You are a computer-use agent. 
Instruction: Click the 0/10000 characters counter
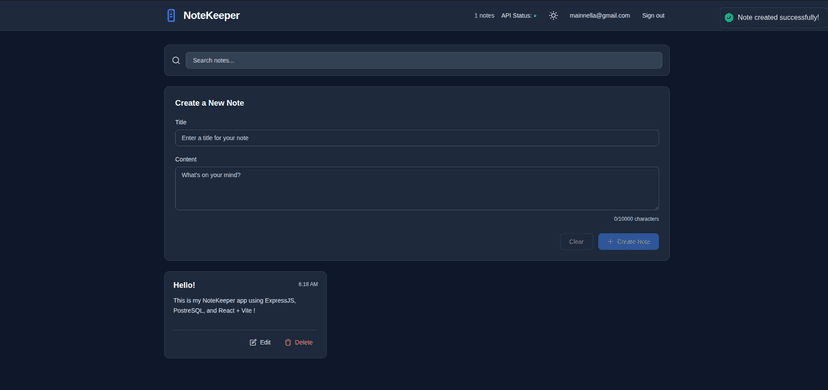pyautogui.click(x=636, y=218)
